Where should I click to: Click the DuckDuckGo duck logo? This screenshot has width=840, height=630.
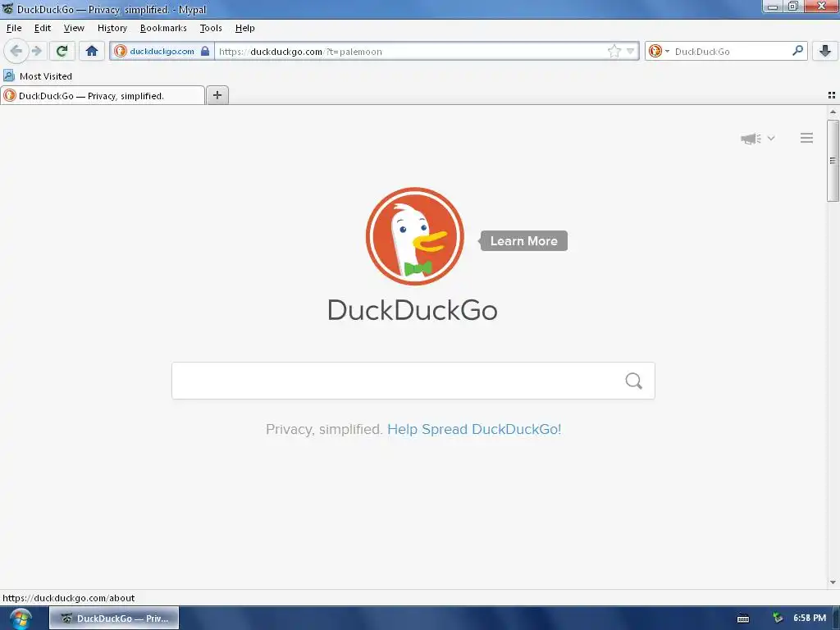(x=414, y=236)
